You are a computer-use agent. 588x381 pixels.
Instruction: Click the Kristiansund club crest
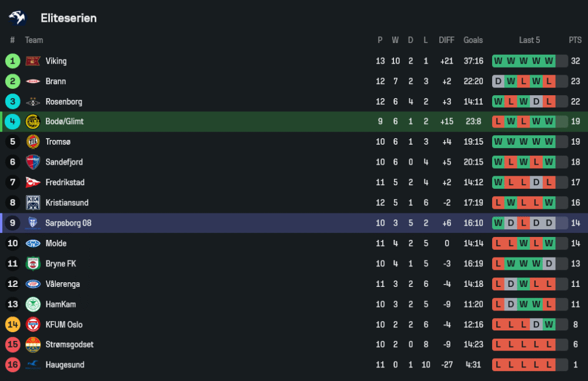click(x=33, y=203)
